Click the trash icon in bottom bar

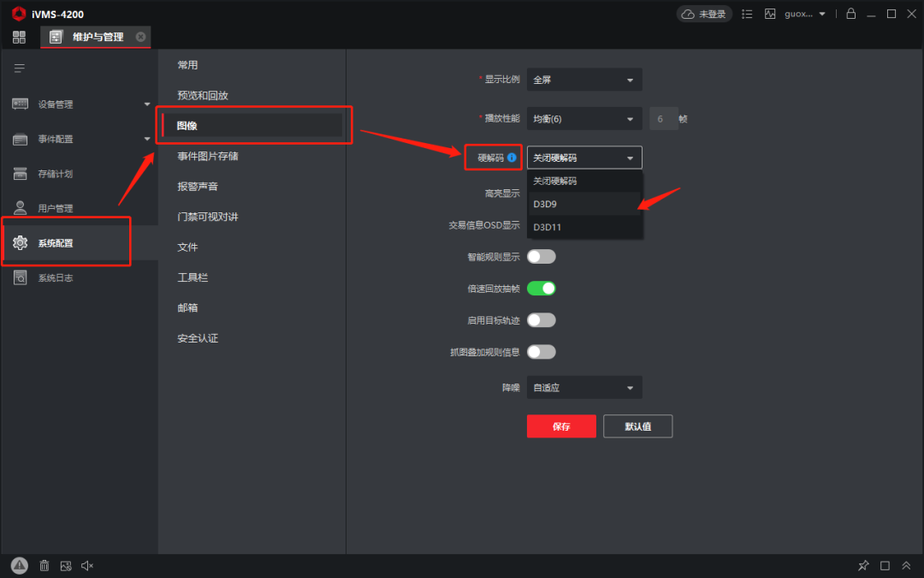pos(44,565)
